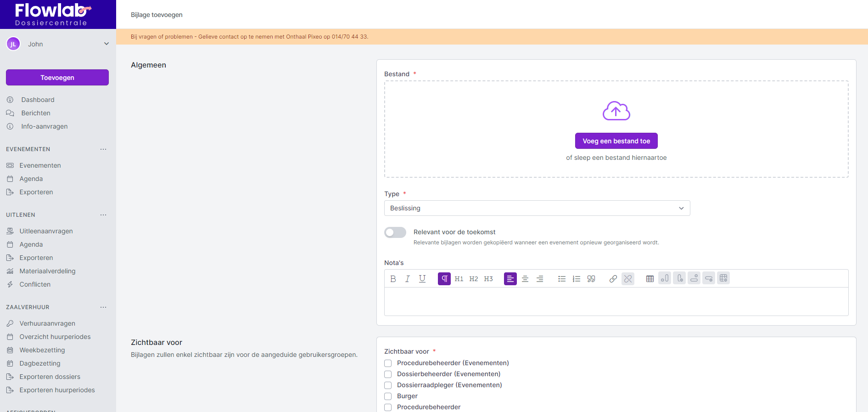Check the Procedurebeheerder (Evenementen) checkbox
868x412 pixels.
388,363
